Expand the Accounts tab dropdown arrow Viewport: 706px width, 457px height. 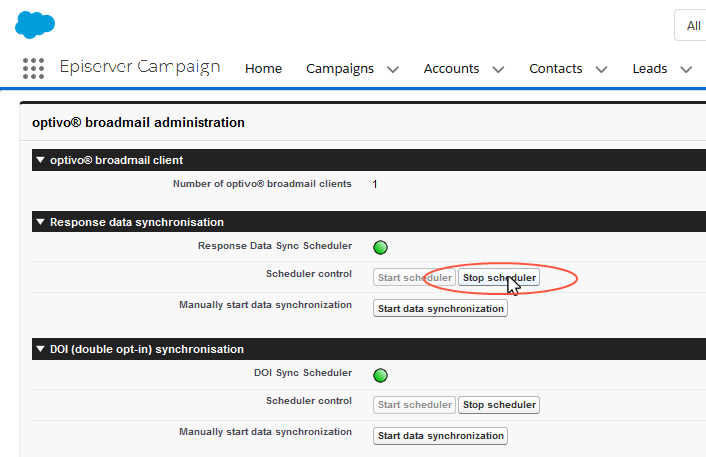click(498, 69)
